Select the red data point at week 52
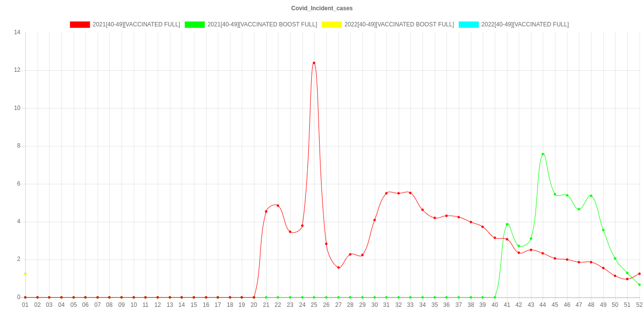Screen dimensions: 644x322 tap(639, 274)
